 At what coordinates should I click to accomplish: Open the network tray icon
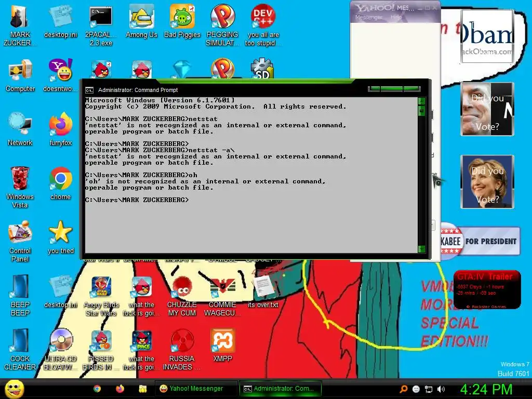click(429, 389)
